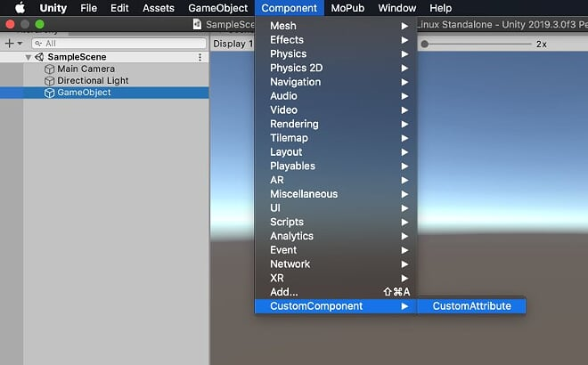Image resolution: width=588 pixels, height=365 pixels.
Task: Open the GameObject menu in menu bar
Action: tap(218, 8)
